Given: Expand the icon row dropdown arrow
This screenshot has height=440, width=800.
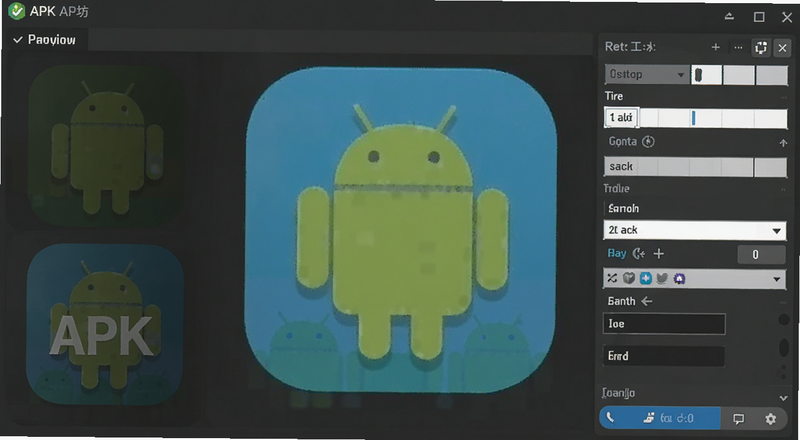Looking at the screenshot, I should point(777,279).
